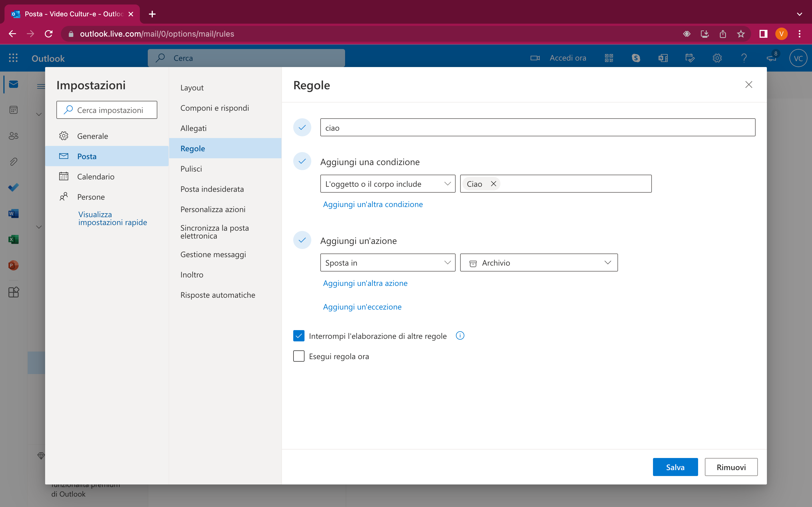Select the To Do icon in sidebar
This screenshot has width=812, height=507.
pos(14,187)
